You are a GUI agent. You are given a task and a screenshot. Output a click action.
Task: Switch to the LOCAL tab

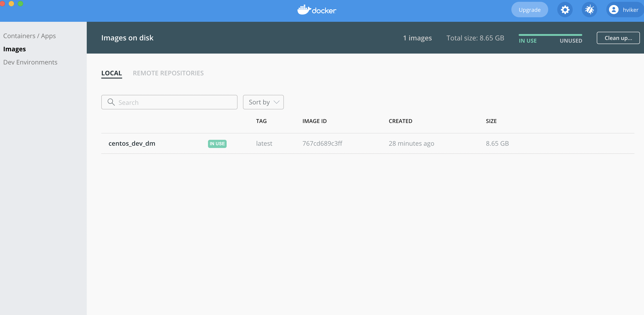(x=111, y=73)
